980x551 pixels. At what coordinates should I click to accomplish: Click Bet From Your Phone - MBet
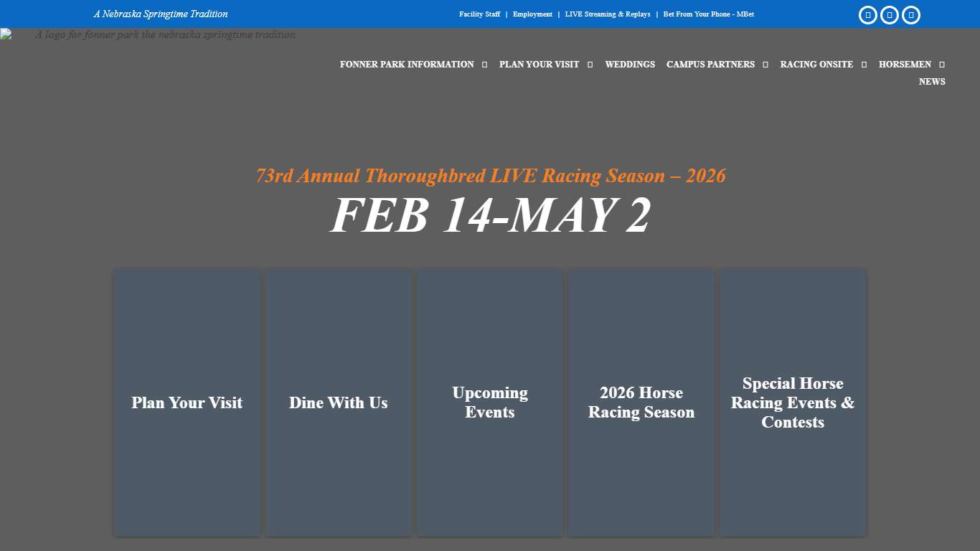pyautogui.click(x=708, y=14)
